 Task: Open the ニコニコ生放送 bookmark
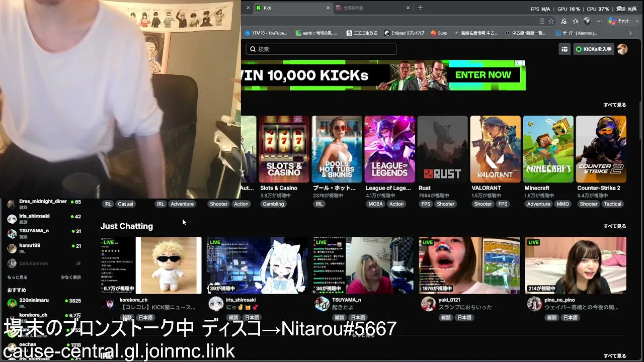(x=362, y=33)
